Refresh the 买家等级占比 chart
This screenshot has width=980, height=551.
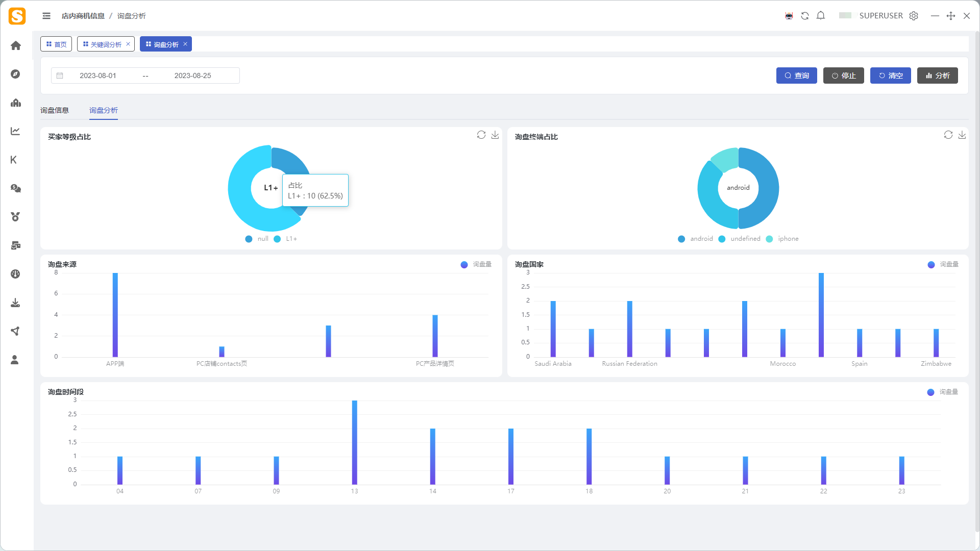click(481, 135)
